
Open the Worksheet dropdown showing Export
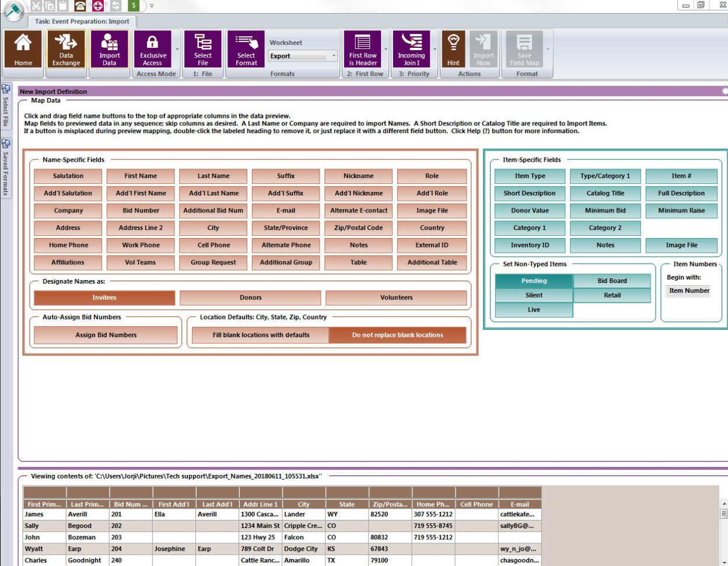302,54
